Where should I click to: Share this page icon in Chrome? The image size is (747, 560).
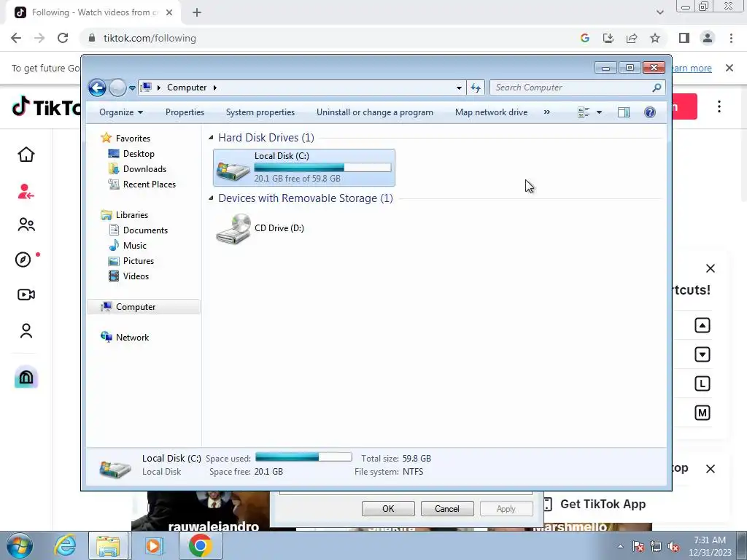[x=632, y=38]
